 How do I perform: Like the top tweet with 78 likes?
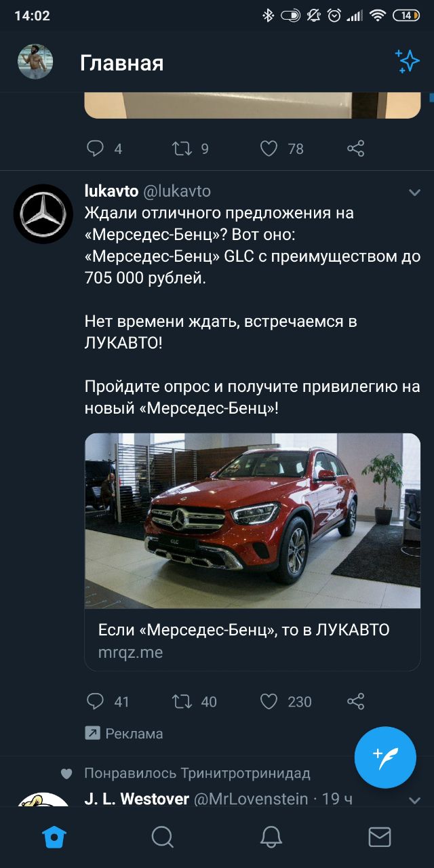pyautogui.click(x=269, y=148)
